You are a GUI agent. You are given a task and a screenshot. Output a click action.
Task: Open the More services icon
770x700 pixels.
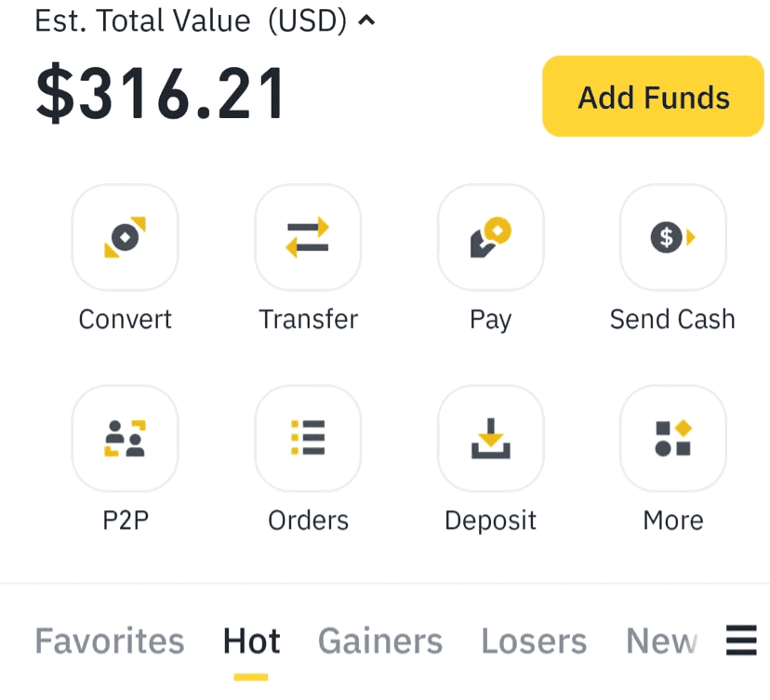click(x=672, y=438)
